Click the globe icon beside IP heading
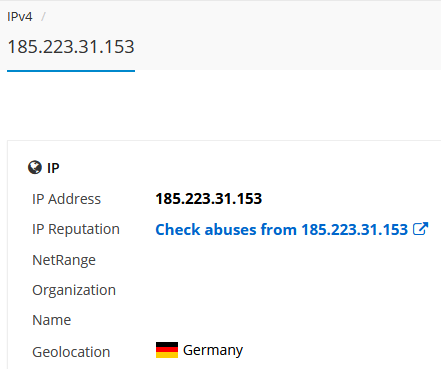Image resolution: width=441 pixels, height=369 pixels. [x=35, y=167]
